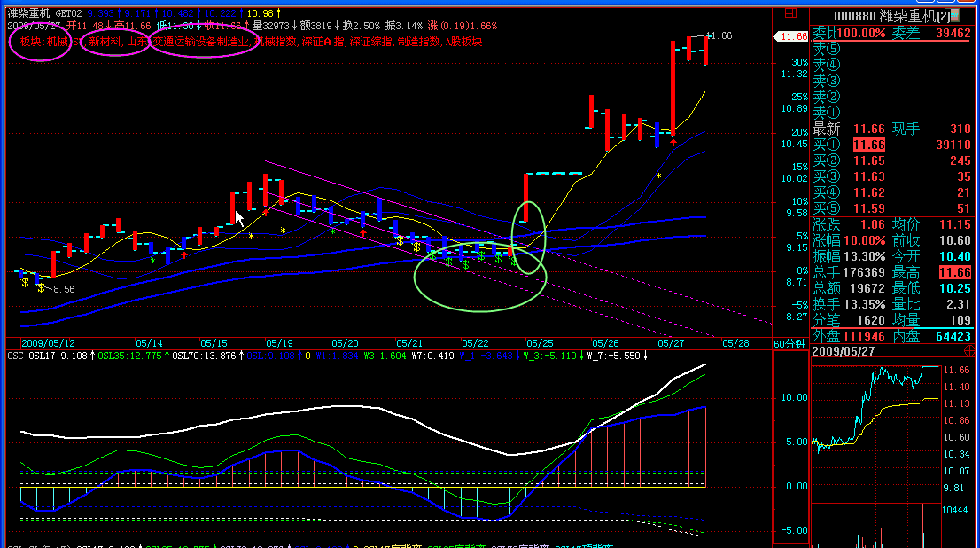The image size is (980, 548).
Task: Click the 2009/05/12 date on the time axis
Action: click(48, 343)
